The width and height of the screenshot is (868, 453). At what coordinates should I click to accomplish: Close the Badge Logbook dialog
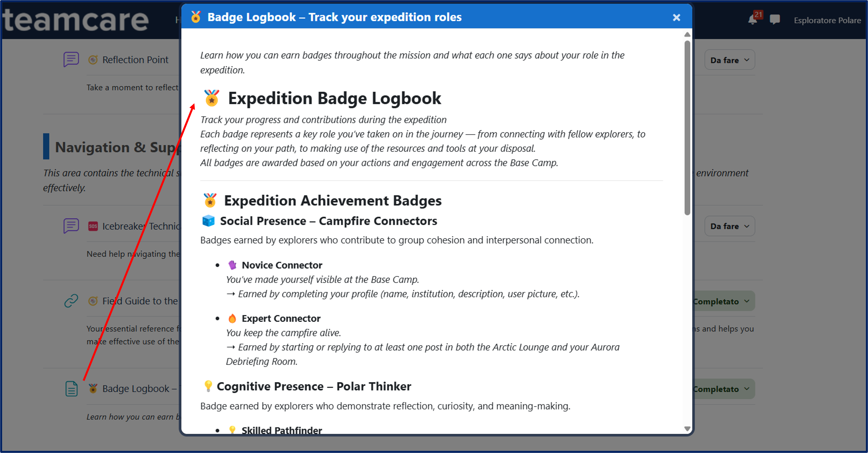[676, 17]
